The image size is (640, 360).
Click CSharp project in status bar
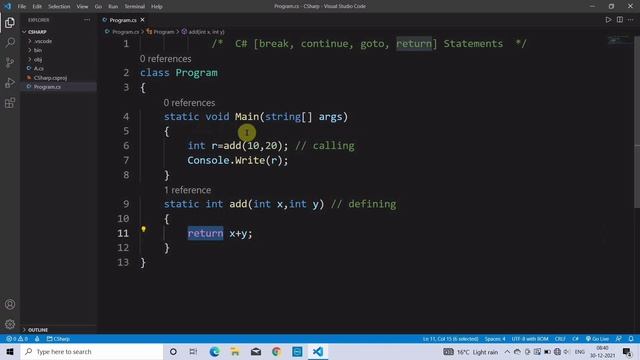[58, 339]
